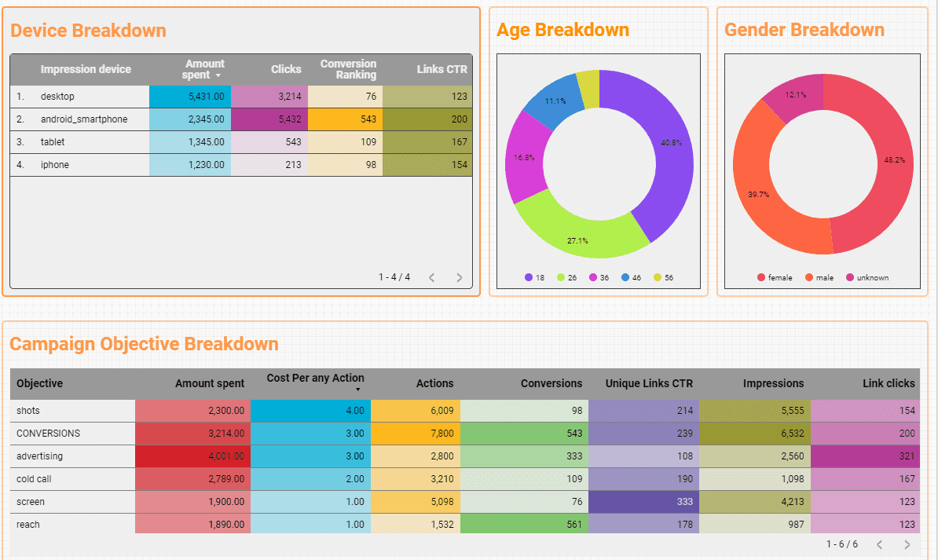The height and width of the screenshot is (560, 938).
Task: Click the Impression device column header
Action: coord(86,69)
